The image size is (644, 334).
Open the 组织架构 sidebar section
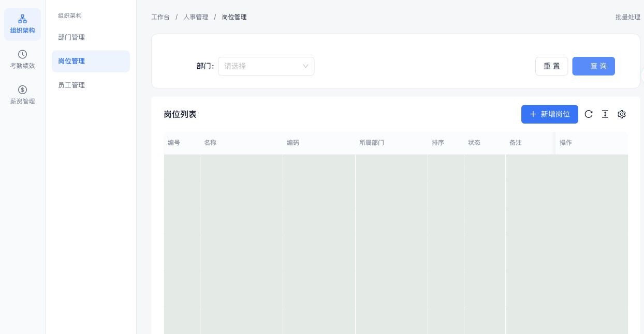tap(22, 24)
